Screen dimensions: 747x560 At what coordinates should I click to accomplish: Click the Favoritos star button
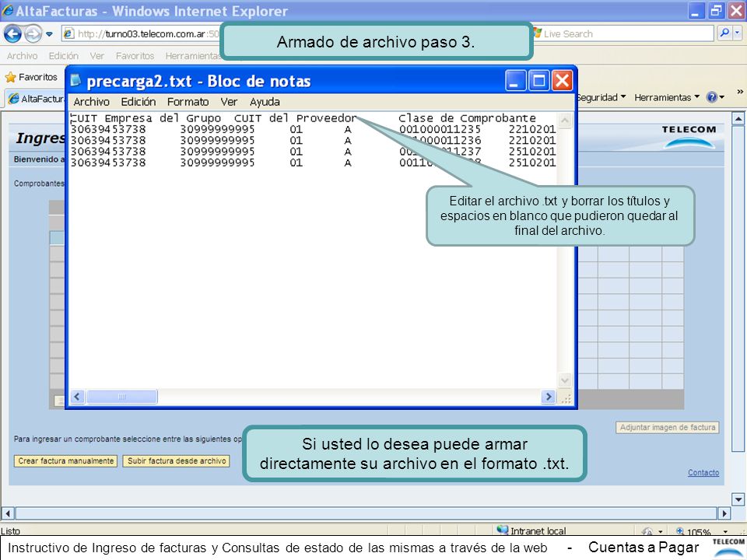coord(31,77)
